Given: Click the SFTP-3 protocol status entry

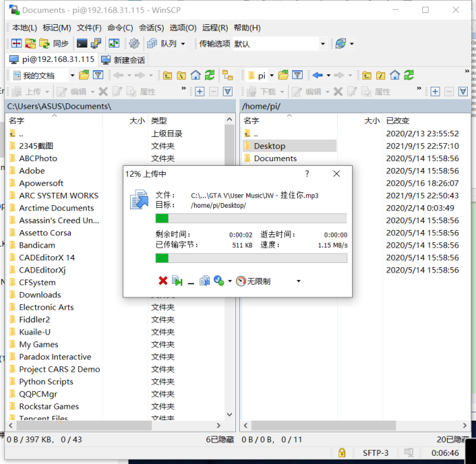Looking at the screenshot, I should click(375, 453).
